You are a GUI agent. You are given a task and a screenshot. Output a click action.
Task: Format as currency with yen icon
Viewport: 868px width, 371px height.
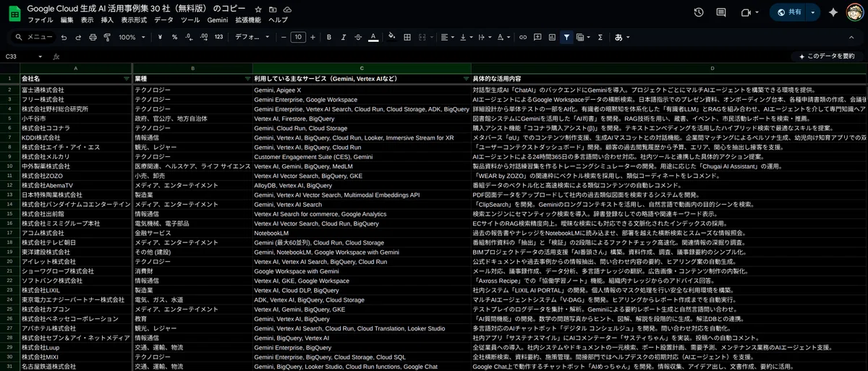point(161,37)
